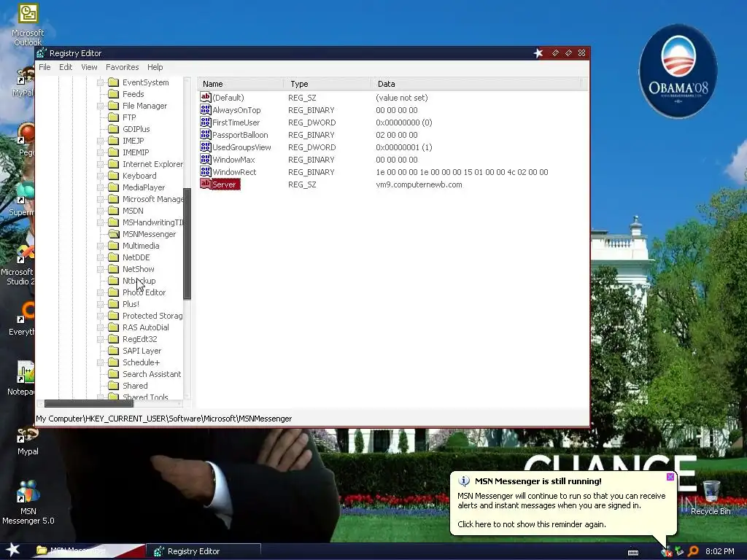Select the WindowRect value name
This screenshot has width=747, height=560.
(x=234, y=172)
